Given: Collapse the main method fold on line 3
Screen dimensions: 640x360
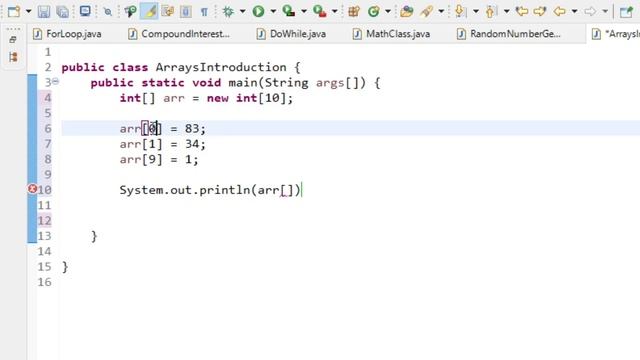Looking at the screenshot, I should click(x=56, y=82).
